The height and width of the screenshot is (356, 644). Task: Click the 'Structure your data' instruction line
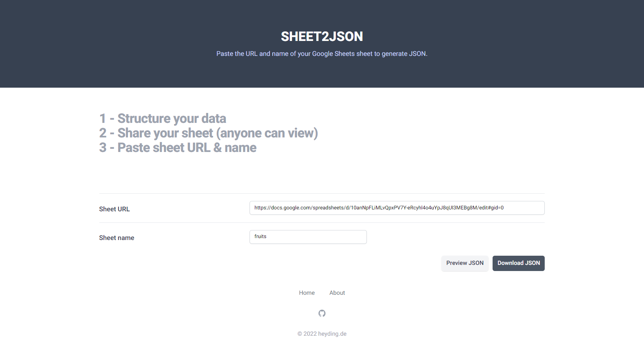pos(163,118)
